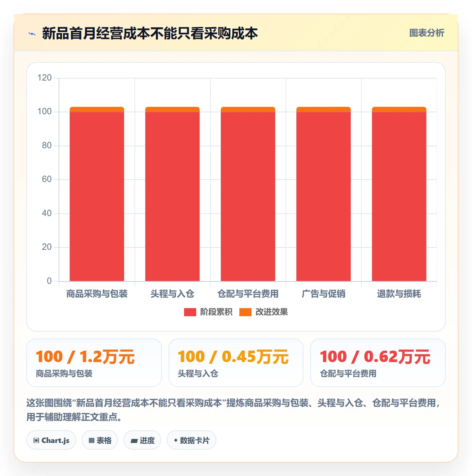This screenshot has width=472, height=476.
Task: Click the x-axis label 头程与入仓
Action: [172, 294]
